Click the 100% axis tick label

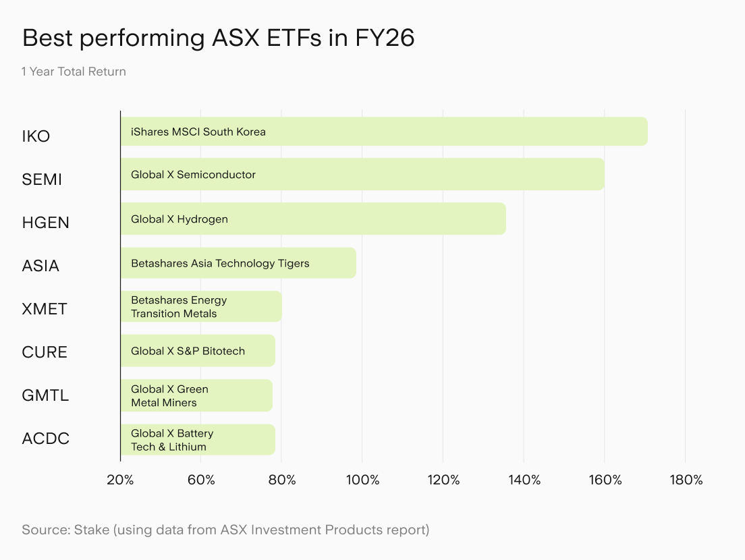[x=362, y=480]
